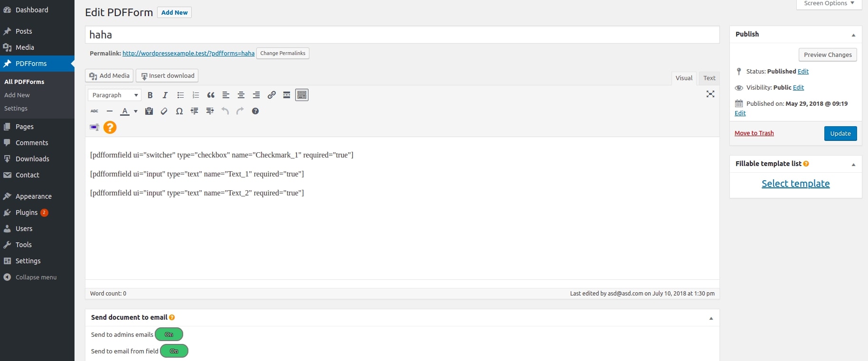Open Screen Options panel
868x361 pixels.
click(x=829, y=4)
